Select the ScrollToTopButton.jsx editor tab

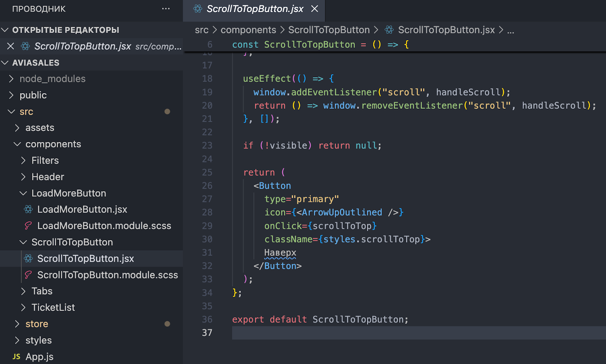coord(255,9)
